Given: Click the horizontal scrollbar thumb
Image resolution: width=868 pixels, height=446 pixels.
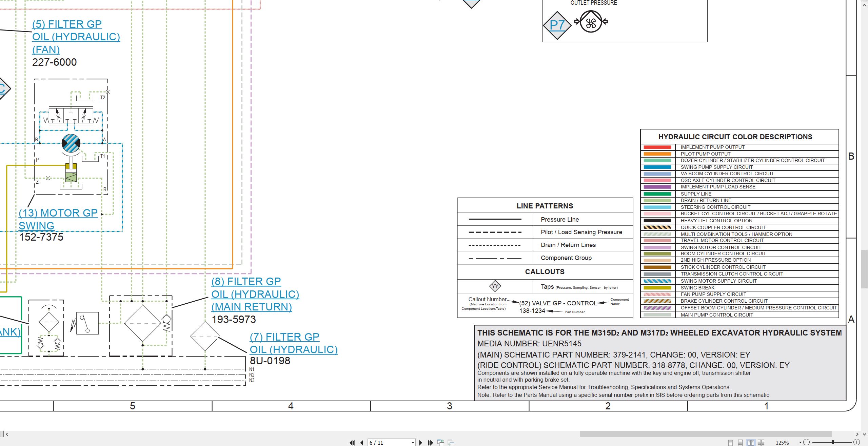Looking at the screenshot, I should pyautogui.click(x=706, y=434).
